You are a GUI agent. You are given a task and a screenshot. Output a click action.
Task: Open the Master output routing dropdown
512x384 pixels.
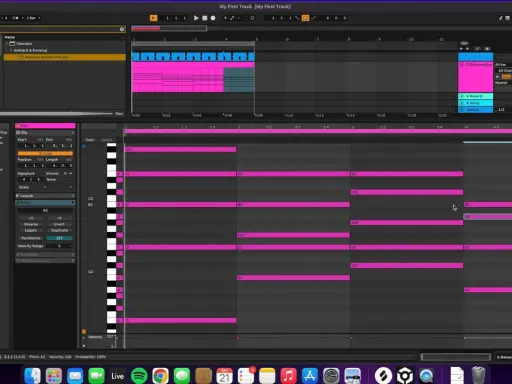pyautogui.click(x=503, y=83)
